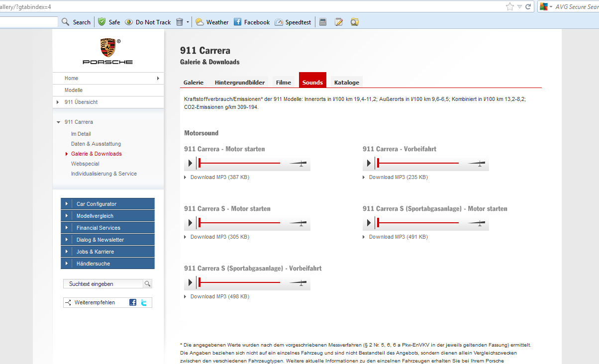Open Jobs & Karriere
This screenshot has width=599, height=364.
(x=107, y=252)
